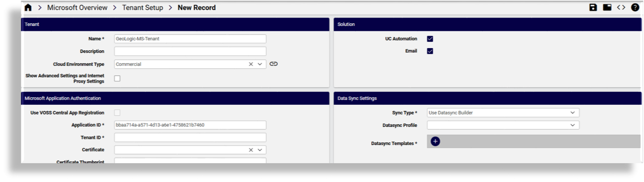Click the Name field with GeoLogic-MS-Tenant
644x182 pixels.
tap(190, 39)
